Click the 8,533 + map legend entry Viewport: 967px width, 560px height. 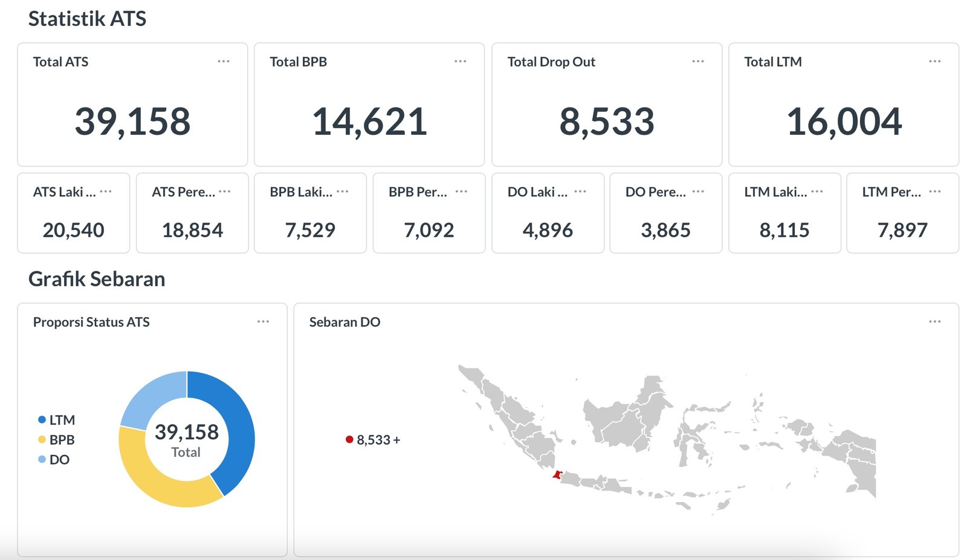(x=373, y=440)
